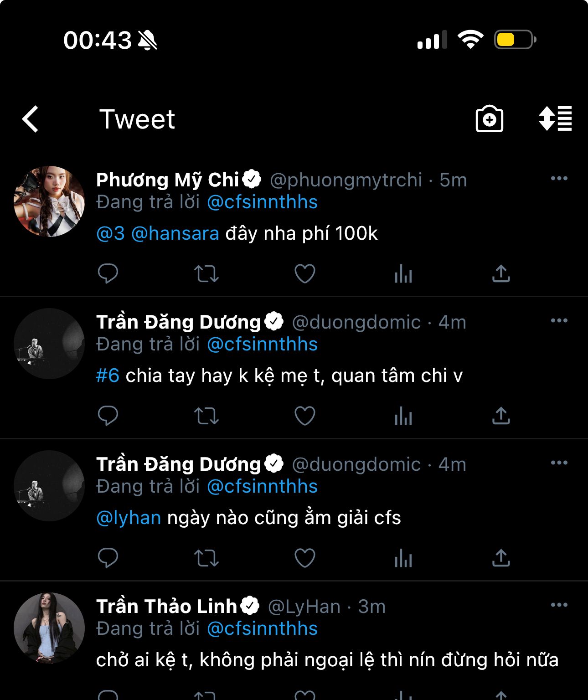View analytics for Phương Mỹ Chi's tweet
The width and height of the screenshot is (588, 700).
[x=403, y=274]
